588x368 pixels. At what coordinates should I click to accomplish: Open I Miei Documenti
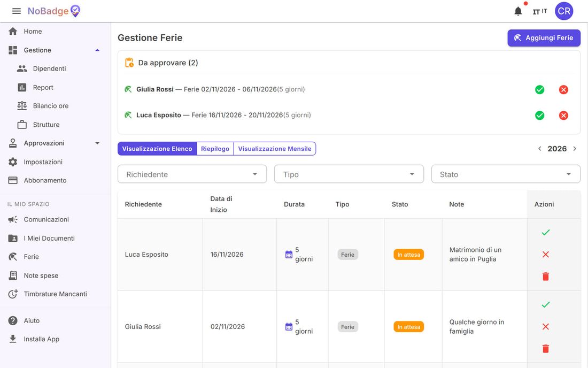point(55,238)
